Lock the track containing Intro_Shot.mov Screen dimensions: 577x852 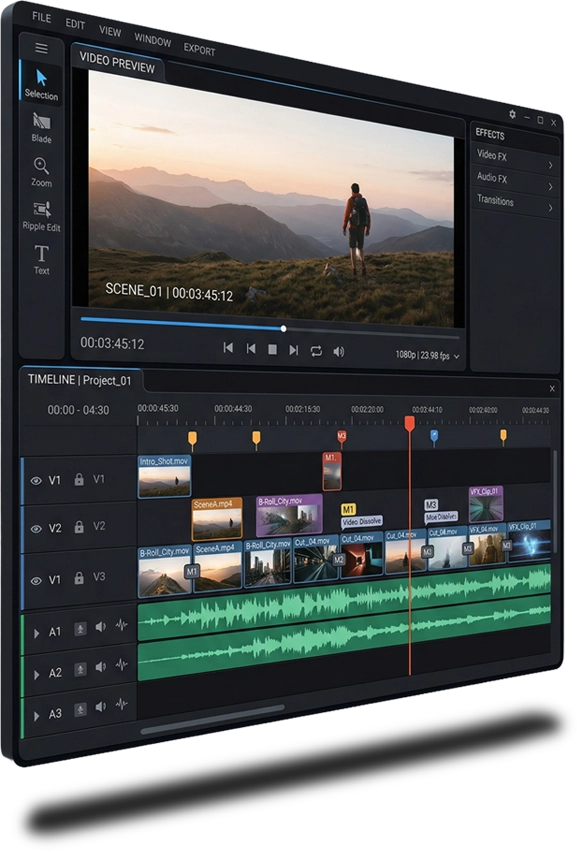coord(79,479)
